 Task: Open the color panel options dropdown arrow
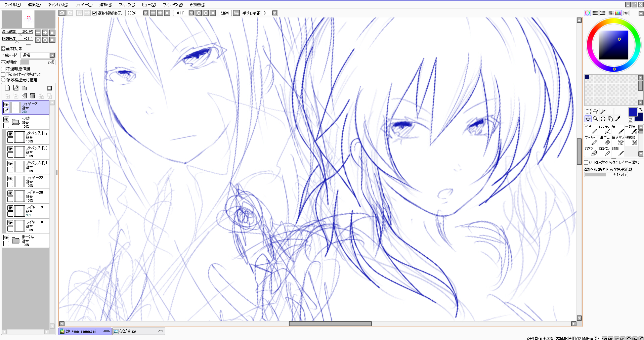pos(641,14)
